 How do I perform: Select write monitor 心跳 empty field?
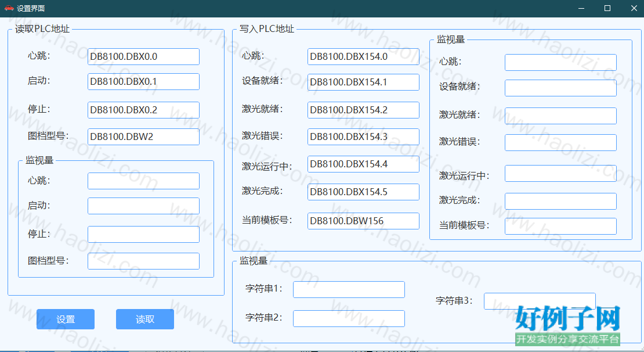pos(560,63)
